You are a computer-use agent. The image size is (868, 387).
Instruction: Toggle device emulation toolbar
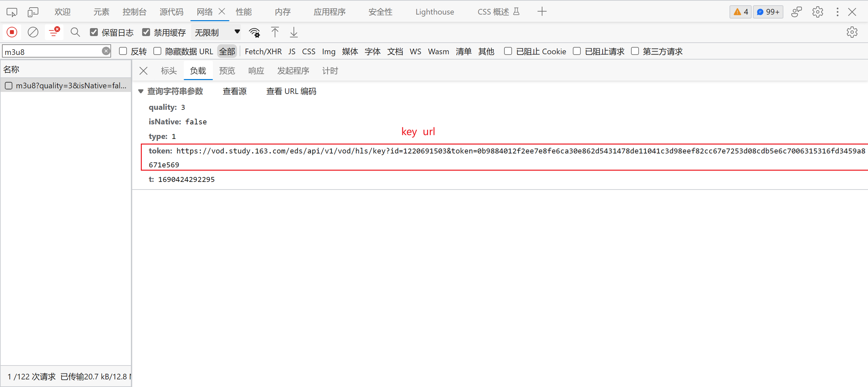click(x=33, y=12)
